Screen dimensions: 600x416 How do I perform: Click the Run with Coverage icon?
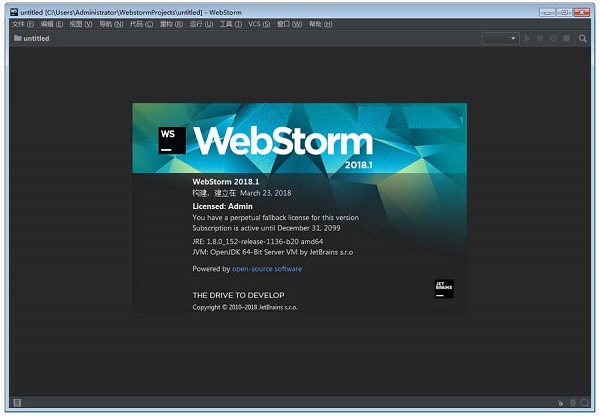tap(553, 38)
